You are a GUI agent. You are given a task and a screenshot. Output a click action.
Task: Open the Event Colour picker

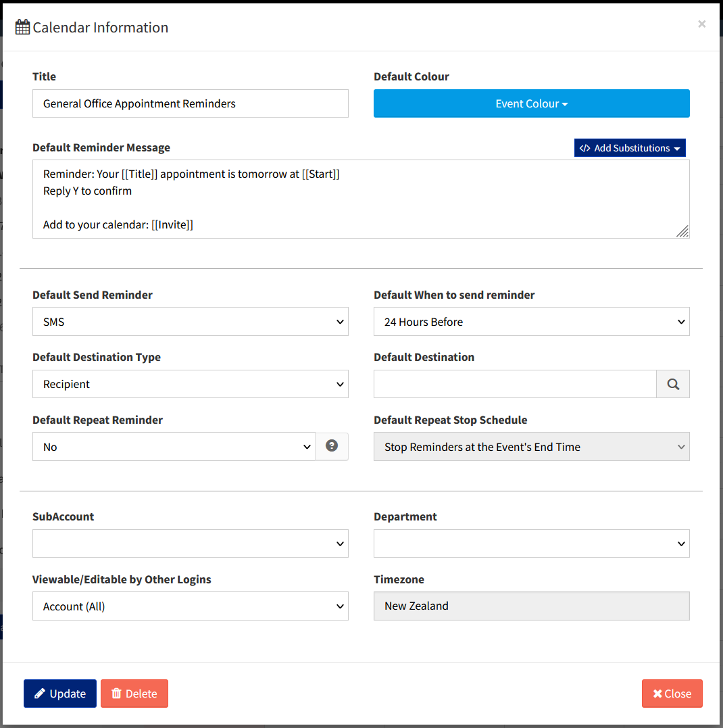tap(531, 103)
